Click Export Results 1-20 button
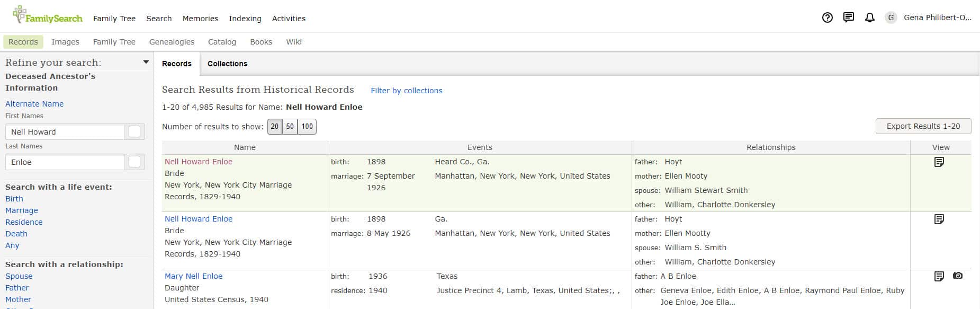980x309 pixels. pos(923,126)
